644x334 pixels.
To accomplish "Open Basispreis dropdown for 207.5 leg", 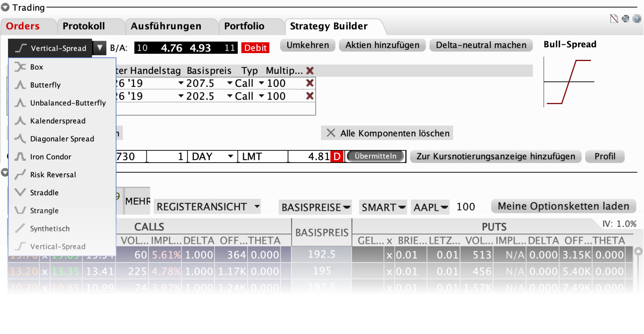I will [x=230, y=83].
